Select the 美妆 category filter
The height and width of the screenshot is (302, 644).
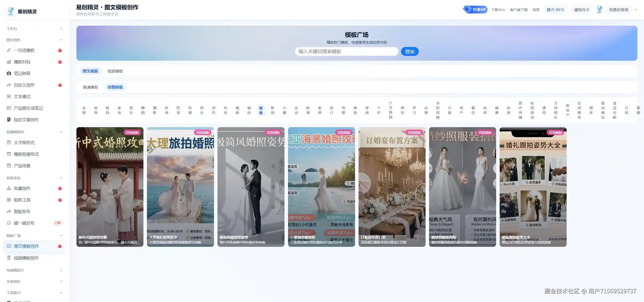click(x=402, y=110)
